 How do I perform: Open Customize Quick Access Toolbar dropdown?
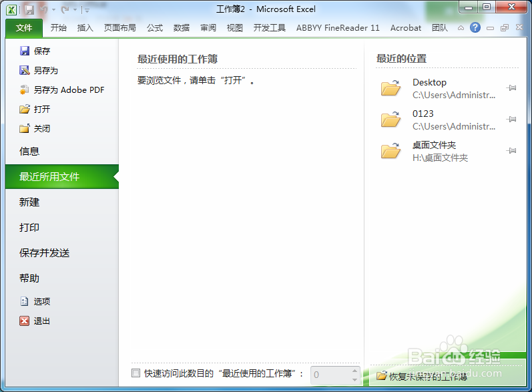click(x=87, y=11)
